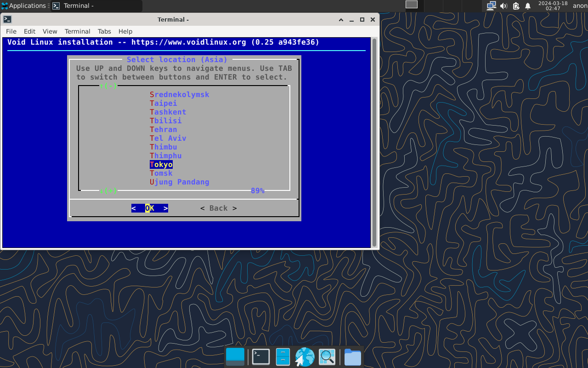This screenshot has width=588, height=368.
Task: Open the battery power manager tray icon
Action: click(516, 6)
